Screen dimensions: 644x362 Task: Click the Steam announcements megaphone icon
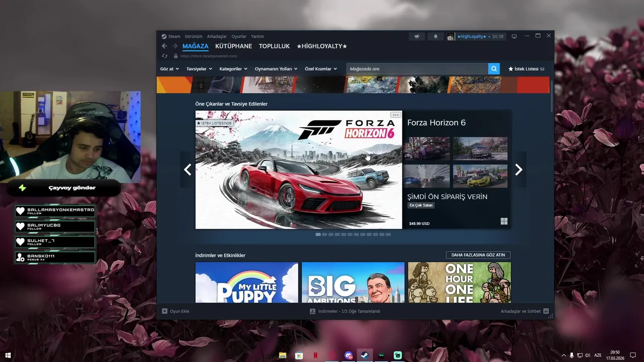[x=417, y=36]
